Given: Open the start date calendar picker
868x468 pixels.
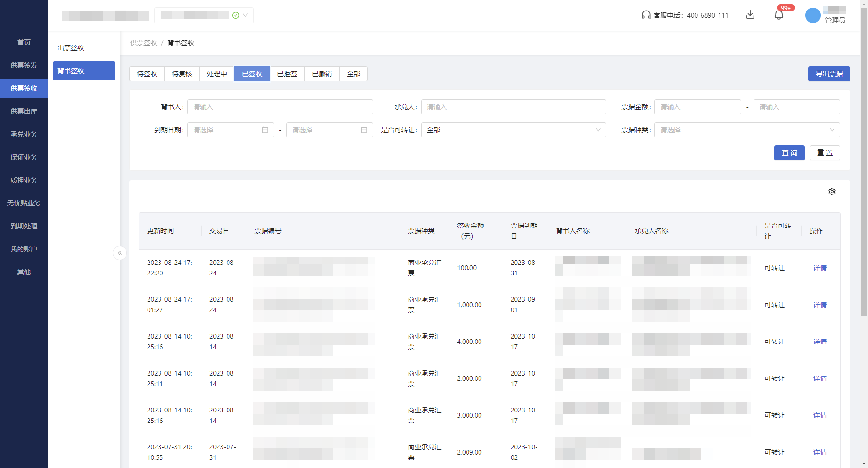Looking at the screenshot, I should tap(230, 129).
